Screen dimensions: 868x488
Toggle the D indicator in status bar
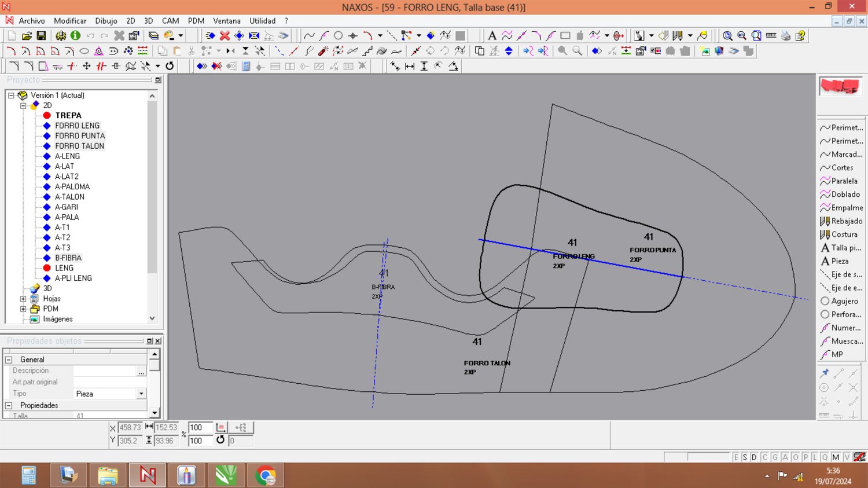point(754,457)
